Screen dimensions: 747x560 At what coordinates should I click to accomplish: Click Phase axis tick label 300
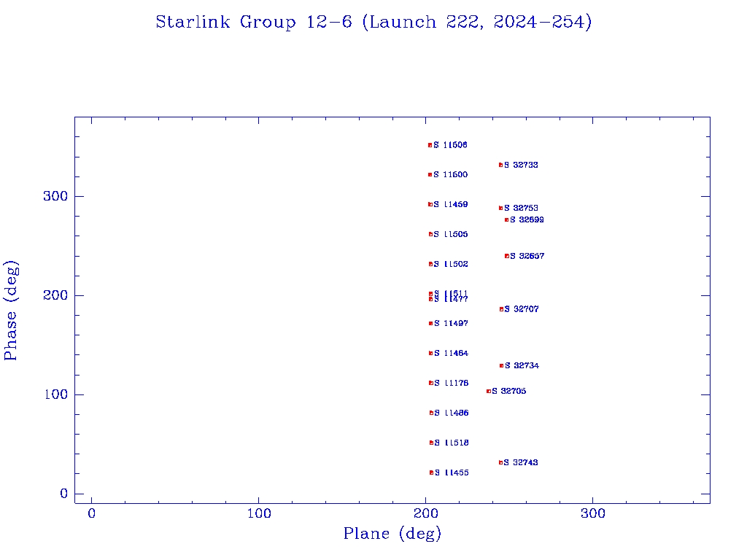coord(55,196)
